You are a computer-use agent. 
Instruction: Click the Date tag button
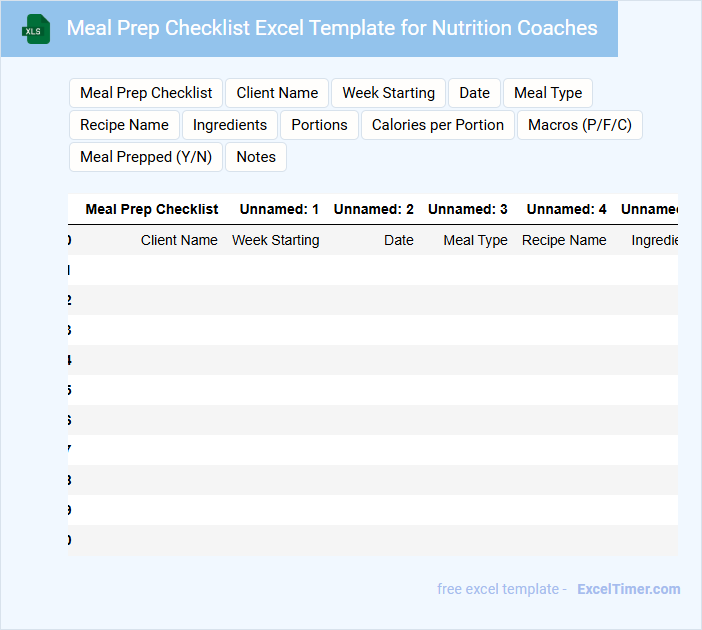click(474, 93)
